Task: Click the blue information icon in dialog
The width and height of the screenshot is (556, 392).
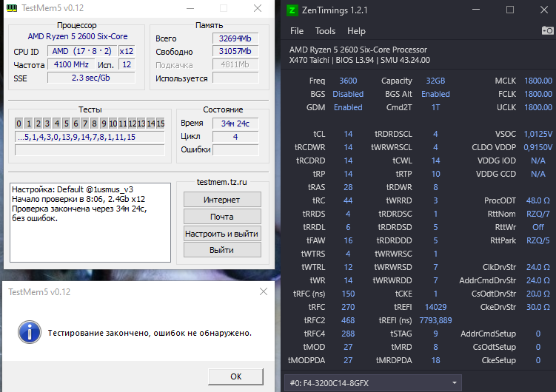Action: [30, 332]
